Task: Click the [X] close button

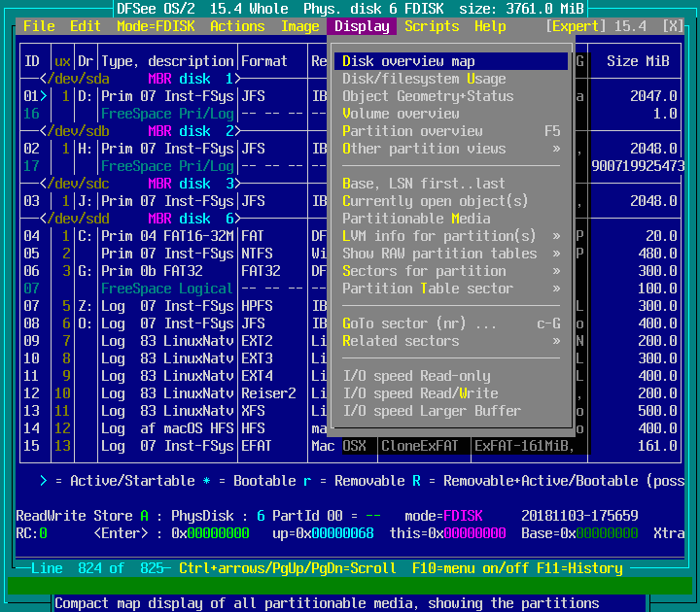Action: 673,26
